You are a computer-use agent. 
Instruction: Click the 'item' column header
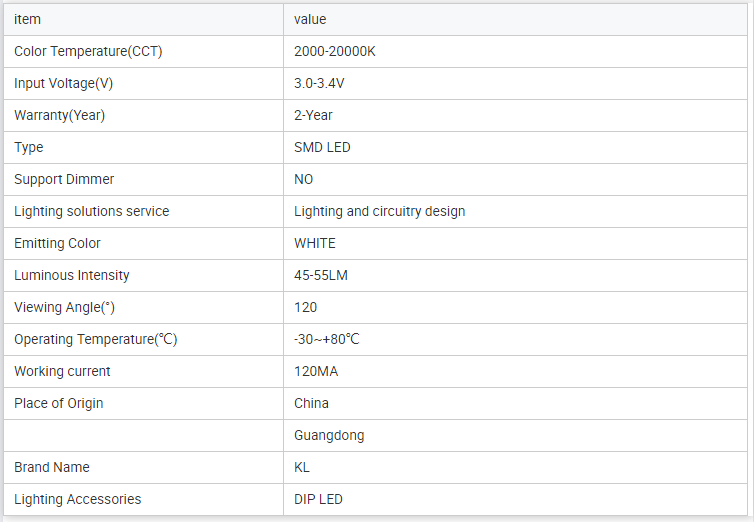tap(28, 19)
